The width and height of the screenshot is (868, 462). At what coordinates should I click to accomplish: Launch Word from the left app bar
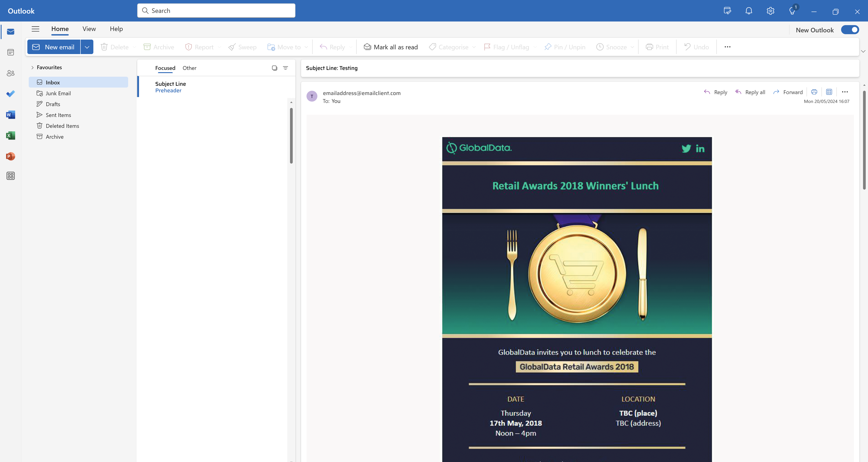[x=10, y=115]
